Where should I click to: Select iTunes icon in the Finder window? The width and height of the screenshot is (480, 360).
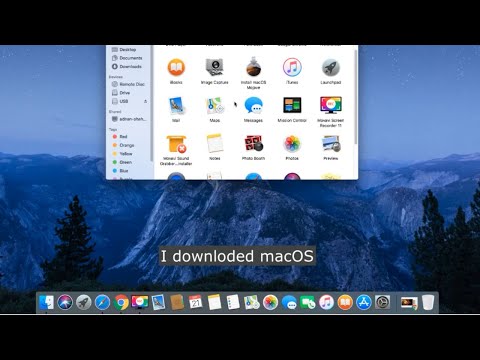pyautogui.click(x=292, y=67)
